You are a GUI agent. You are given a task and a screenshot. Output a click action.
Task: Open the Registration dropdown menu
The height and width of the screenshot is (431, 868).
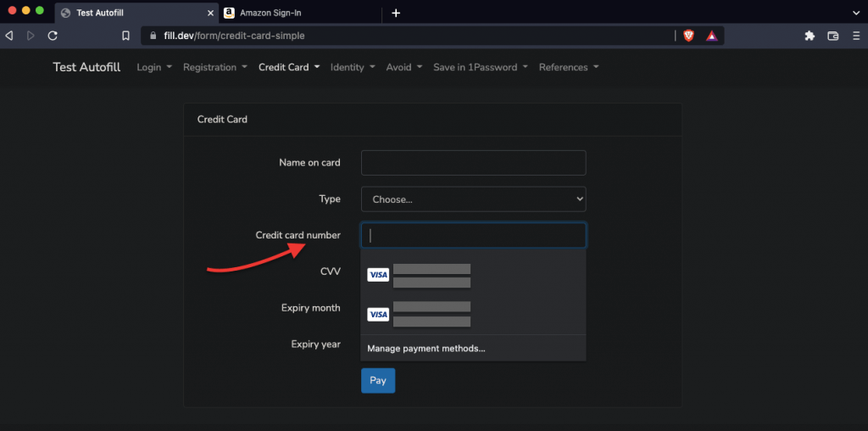tap(214, 67)
